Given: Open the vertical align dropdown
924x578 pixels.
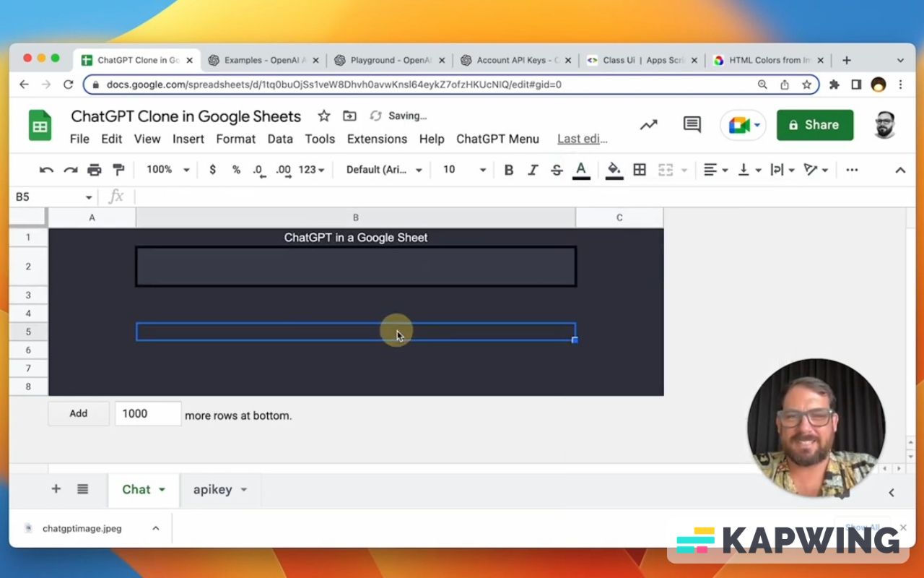Looking at the screenshot, I should [x=749, y=170].
